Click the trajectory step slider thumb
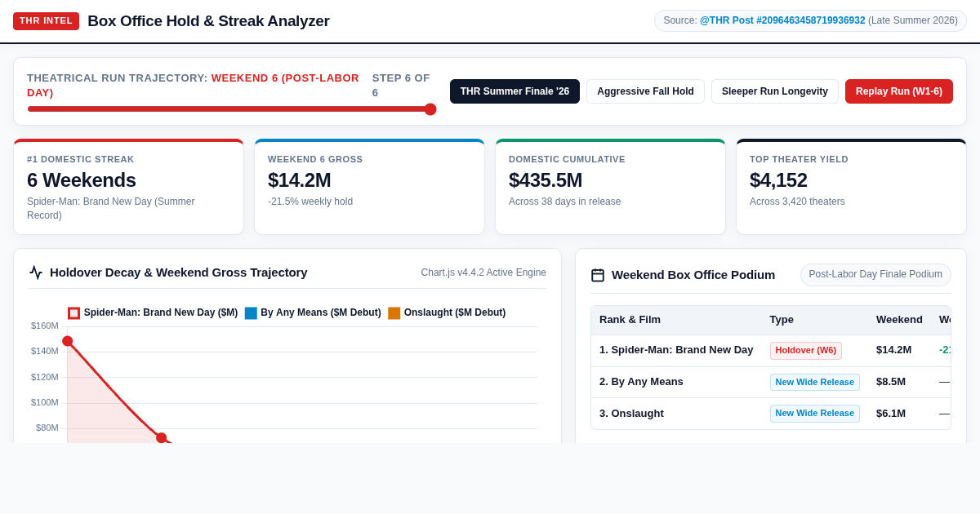 (x=430, y=109)
